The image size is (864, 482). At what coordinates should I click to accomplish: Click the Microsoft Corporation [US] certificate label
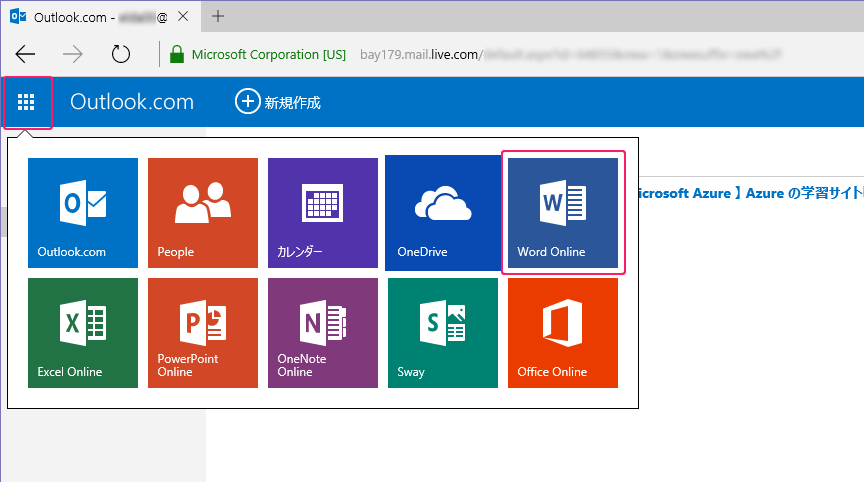(x=269, y=55)
